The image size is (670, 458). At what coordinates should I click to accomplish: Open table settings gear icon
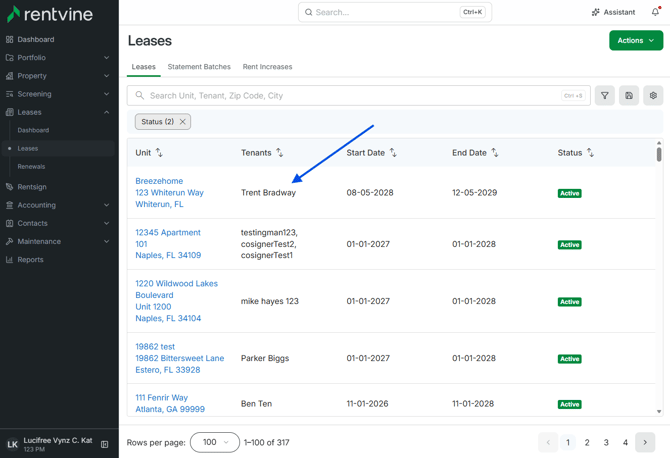(653, 96)
